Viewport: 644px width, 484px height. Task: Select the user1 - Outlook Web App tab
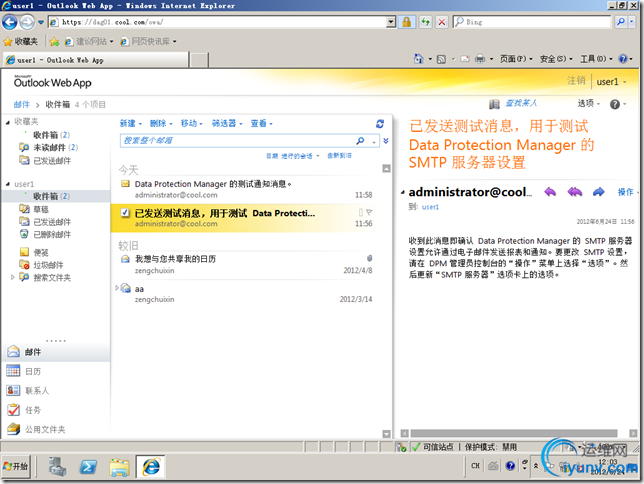96,60
